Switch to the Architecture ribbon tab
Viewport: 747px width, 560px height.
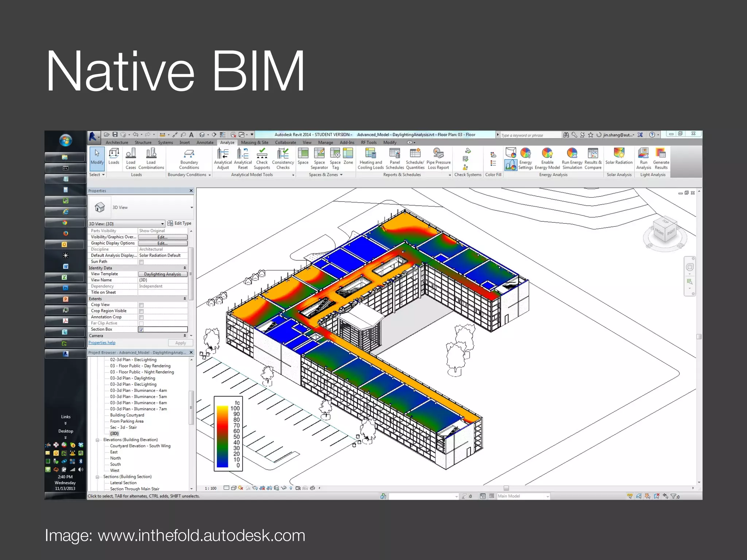(x=117, y=143)
